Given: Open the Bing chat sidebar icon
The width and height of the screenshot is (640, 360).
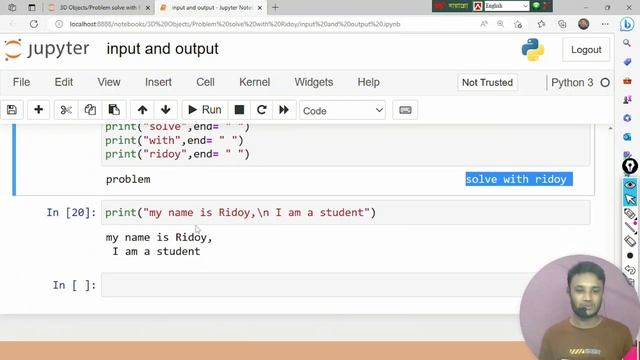Looking at the screenshot, I should (627, 24).
